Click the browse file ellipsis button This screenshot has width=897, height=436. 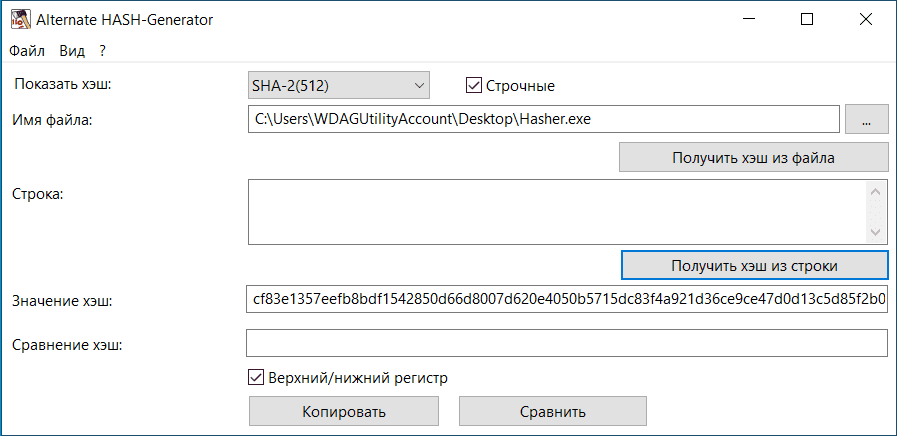866,120
